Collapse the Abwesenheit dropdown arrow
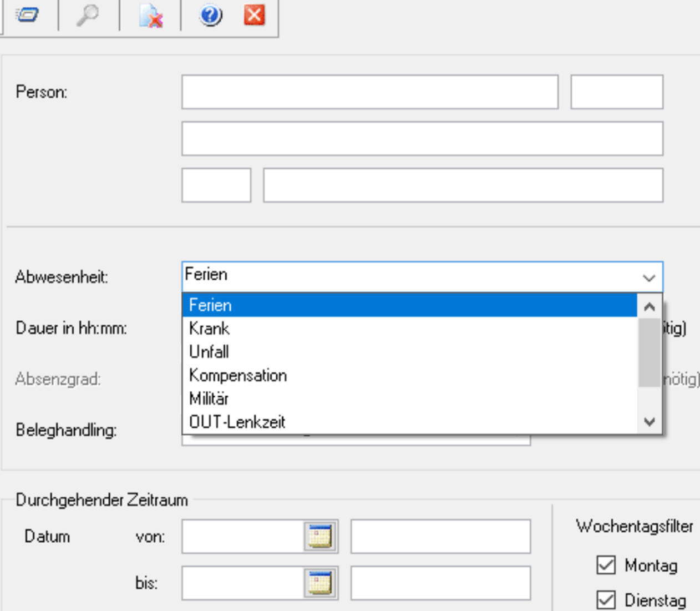700x611 pixels. pos(649,277)
